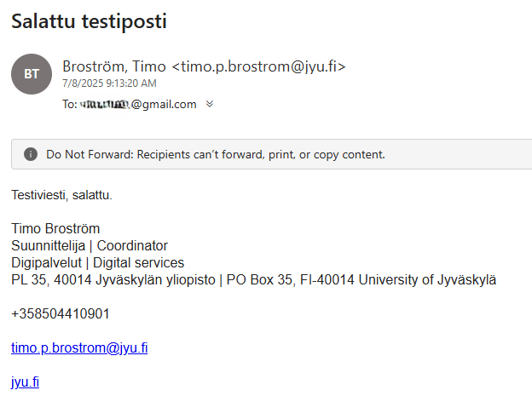Click the BT sender avatar
The height and width of the screenshot is (396, 532).
point(32,74)
